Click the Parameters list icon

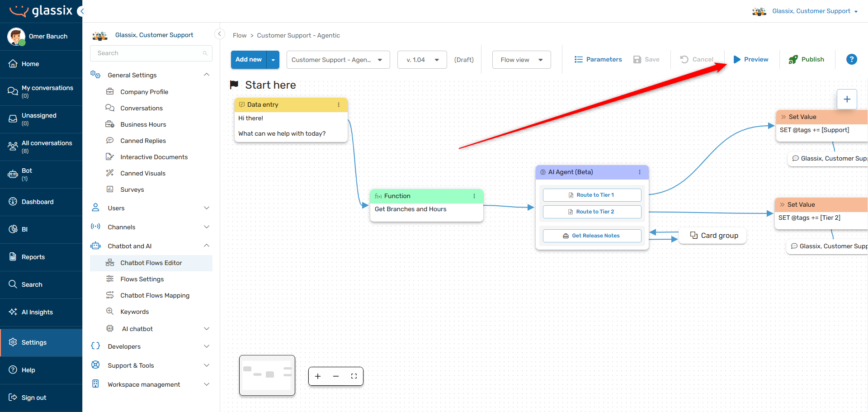(578, 59)
